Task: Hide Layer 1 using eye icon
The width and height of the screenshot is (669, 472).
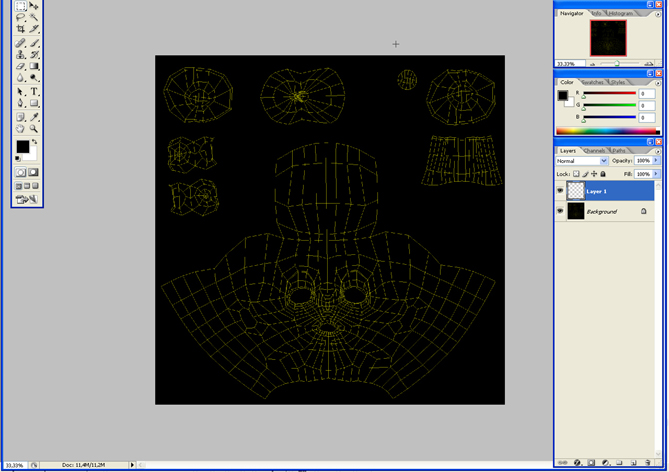Action: point(560,191)
